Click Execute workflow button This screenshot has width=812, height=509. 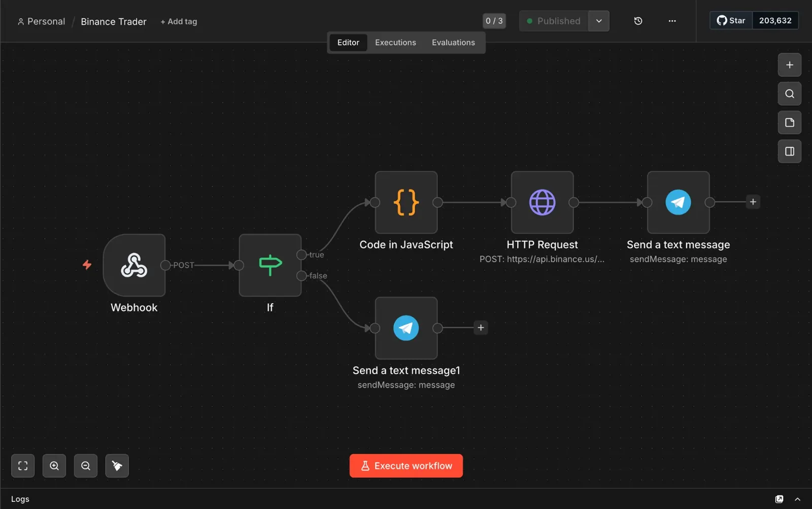(x=406, y=466)
